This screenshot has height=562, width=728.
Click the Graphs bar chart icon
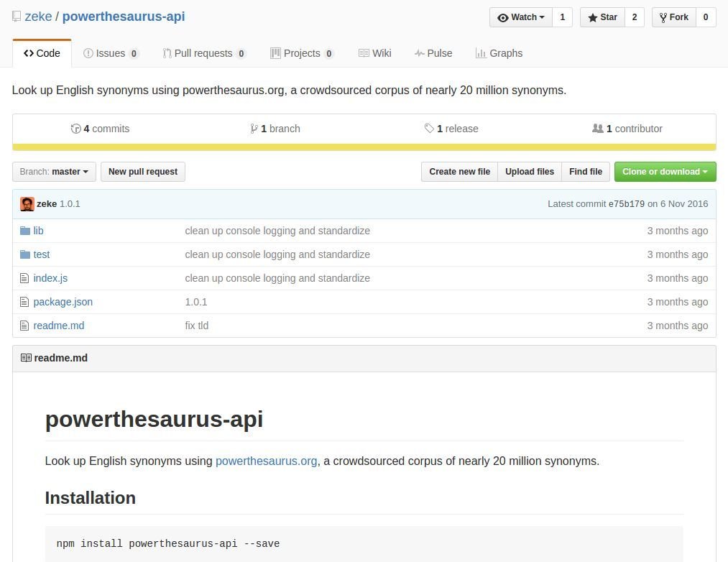click(x=481, y=53)
